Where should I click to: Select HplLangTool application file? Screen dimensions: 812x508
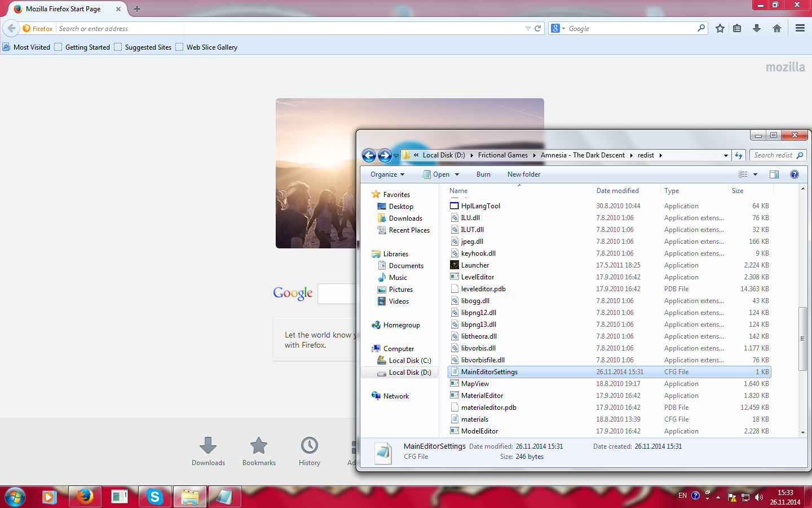tap(480, 206)
